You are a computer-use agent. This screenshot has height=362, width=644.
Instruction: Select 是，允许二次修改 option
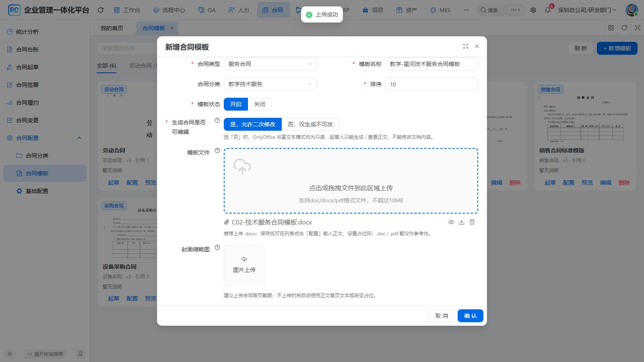(253, 124)
